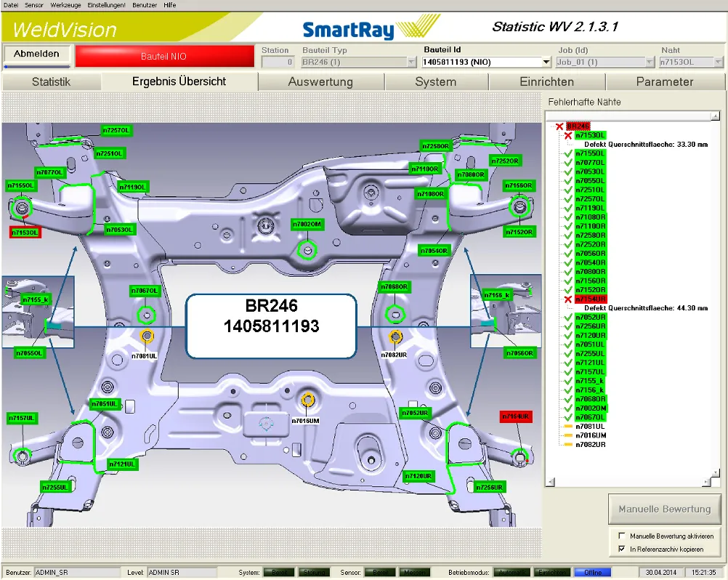Open the Einstellungen! menu
The image size is (728, 580).
[106, 5]
